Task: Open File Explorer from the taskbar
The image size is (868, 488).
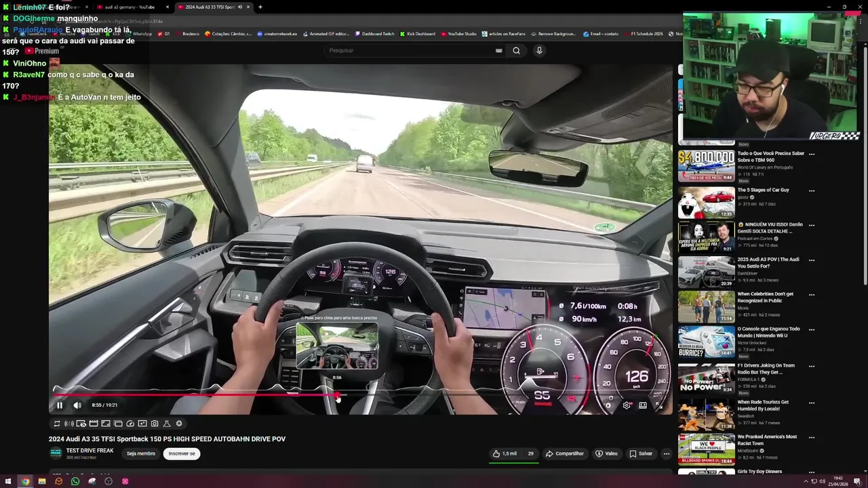Action: point(42,481)
